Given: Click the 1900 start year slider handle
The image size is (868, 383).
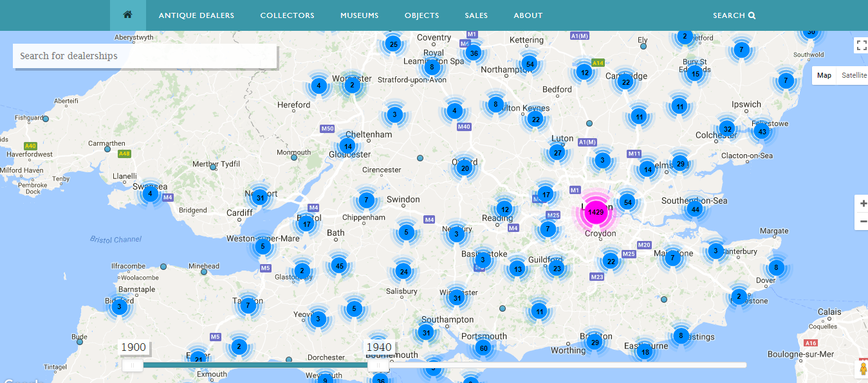Looking at the screenshot, I should [133, 365].
